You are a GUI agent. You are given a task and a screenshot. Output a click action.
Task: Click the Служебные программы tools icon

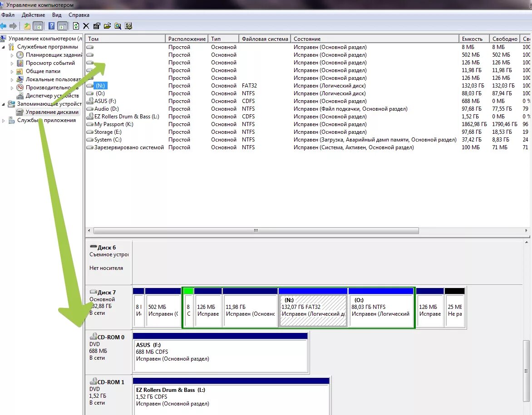click(11, 47)
